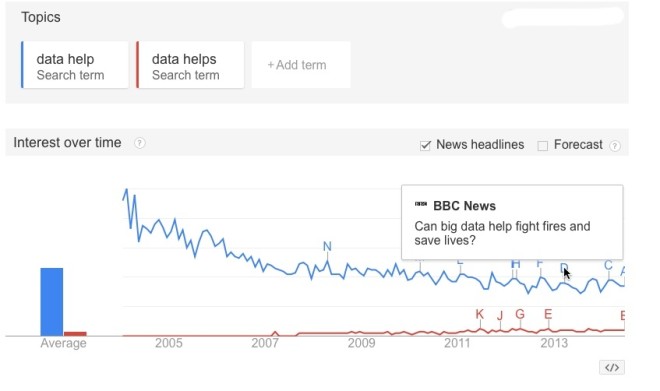This screenshot has height=391, width=660.
Task: Click the embed code icon
Action: pyautogui.click(x=612, y=367)
